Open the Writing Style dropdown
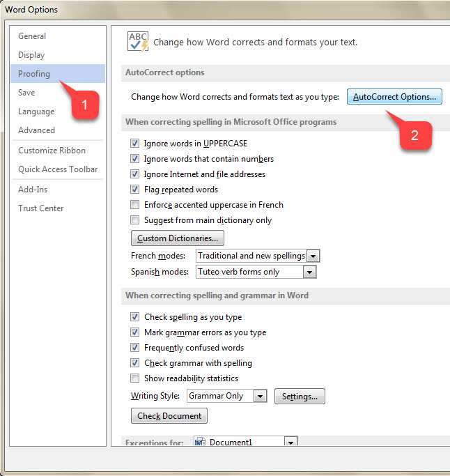The image size is (450, 476). pyautogui.click(x=260, y=396)
